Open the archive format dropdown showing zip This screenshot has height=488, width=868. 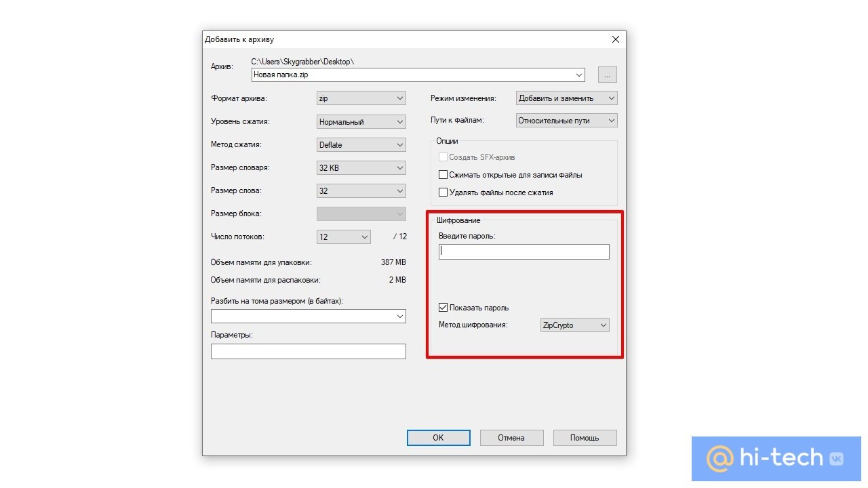tap(361, 98)
